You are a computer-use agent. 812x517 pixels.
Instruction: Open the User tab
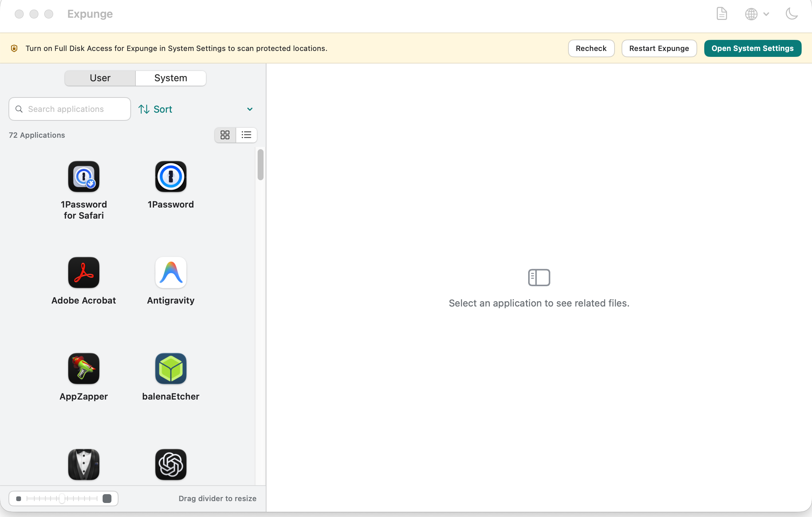tap(100, 78)
